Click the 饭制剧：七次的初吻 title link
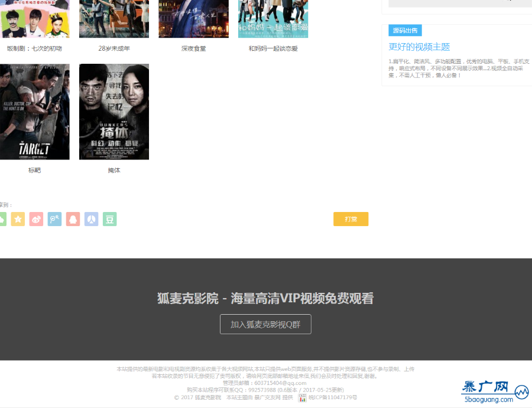The height and width of the screenshot is (408, 532). click(x=35, y=49)
